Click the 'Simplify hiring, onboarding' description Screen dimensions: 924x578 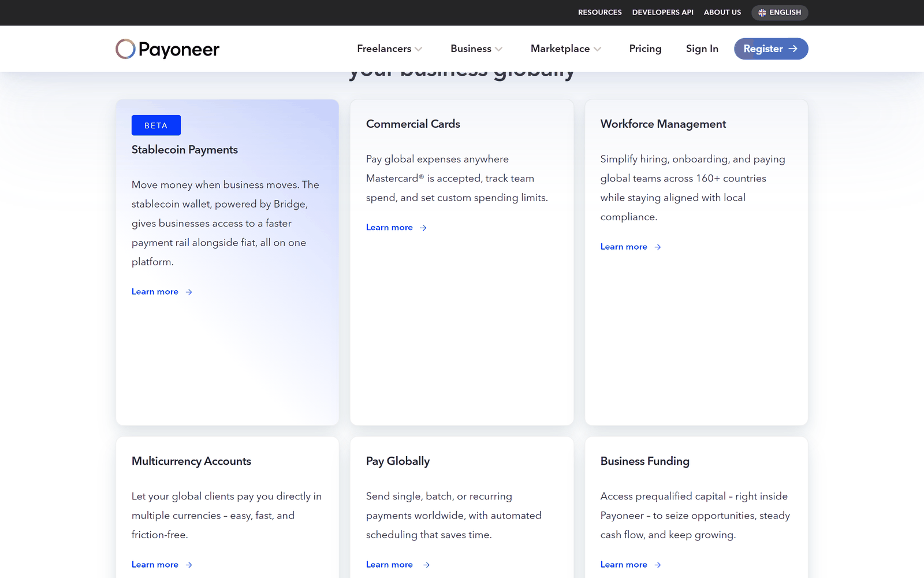(x=692, y=188)
